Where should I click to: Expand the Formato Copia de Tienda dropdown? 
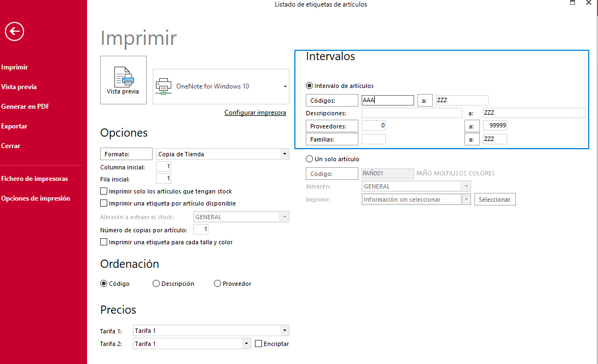pos(285,154)
